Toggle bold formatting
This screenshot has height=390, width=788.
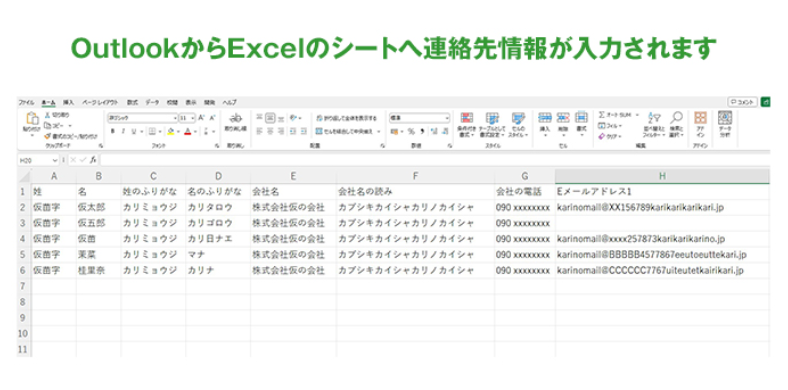tap(113, 131)
